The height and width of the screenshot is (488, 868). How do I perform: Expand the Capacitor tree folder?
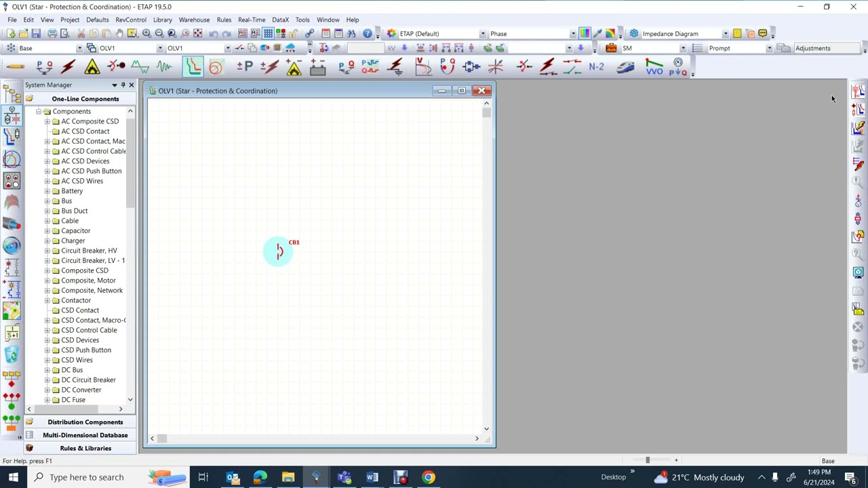point(47,231)
